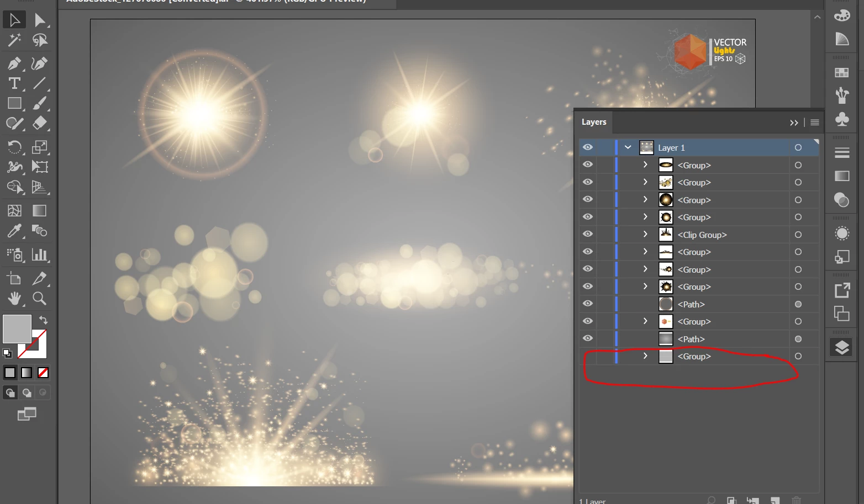Pick the Magic Wand tool
The image size is (864, 504).
pyautogui.click(x=14, y=40)
